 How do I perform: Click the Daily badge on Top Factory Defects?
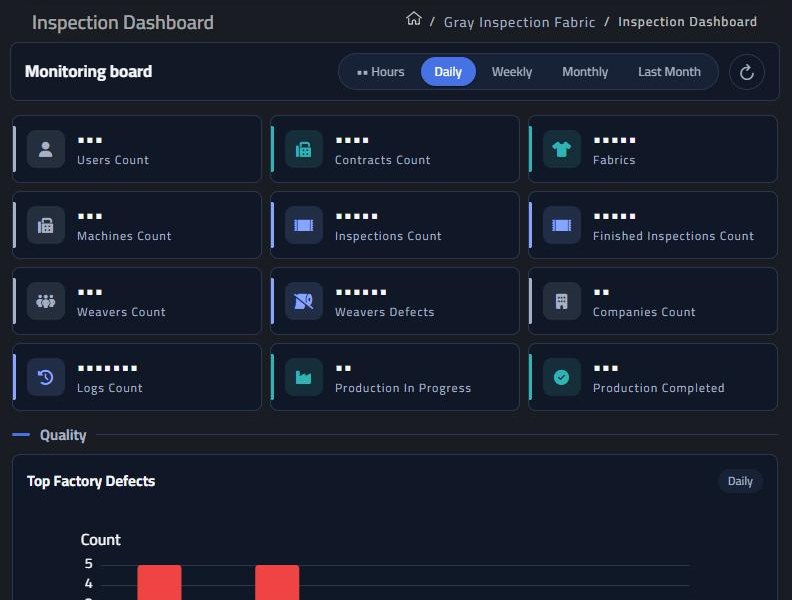740,481
